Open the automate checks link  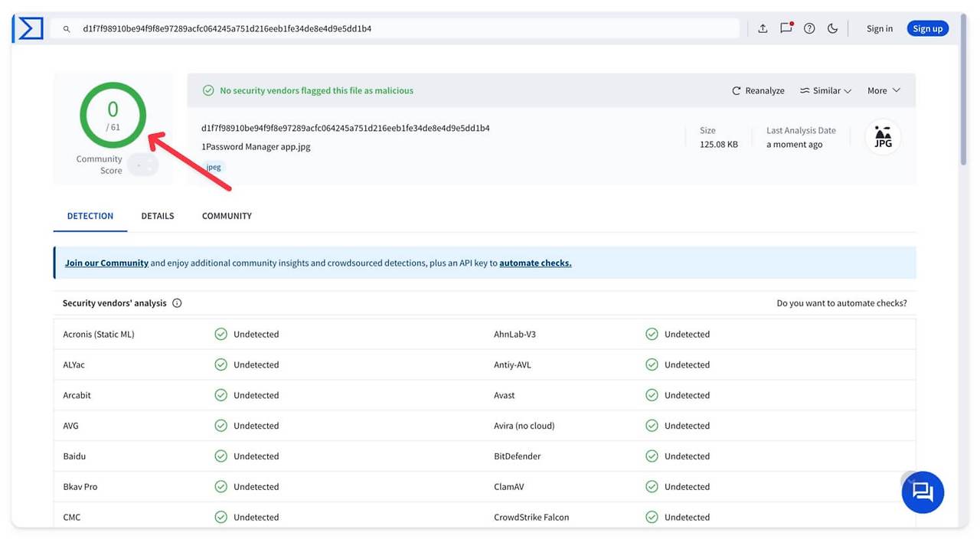tap(535, 263)
